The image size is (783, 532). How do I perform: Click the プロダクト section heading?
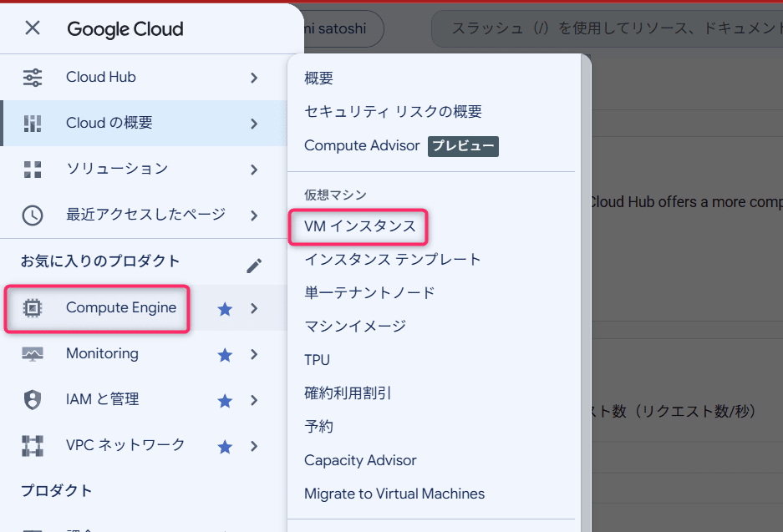(x=57, y=490)
